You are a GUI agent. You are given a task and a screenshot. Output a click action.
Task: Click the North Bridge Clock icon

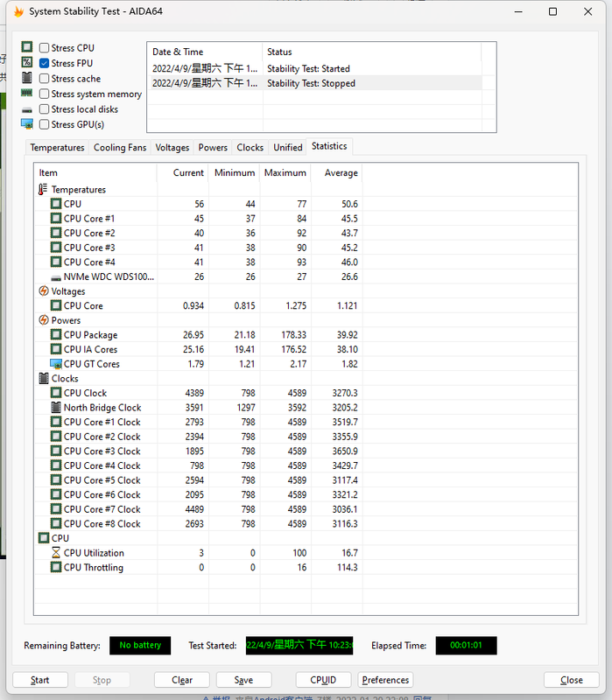pyautogui.click(x=56, y=408)
